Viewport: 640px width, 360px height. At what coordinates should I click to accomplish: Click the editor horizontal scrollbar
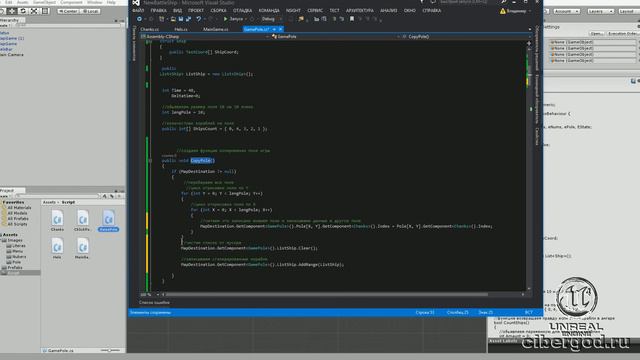(327, 294)
